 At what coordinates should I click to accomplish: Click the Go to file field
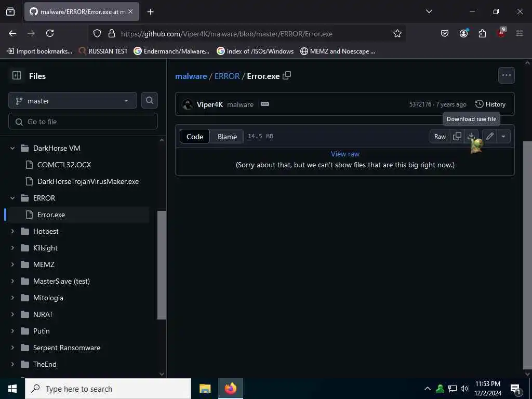click(x=83, y=122)
